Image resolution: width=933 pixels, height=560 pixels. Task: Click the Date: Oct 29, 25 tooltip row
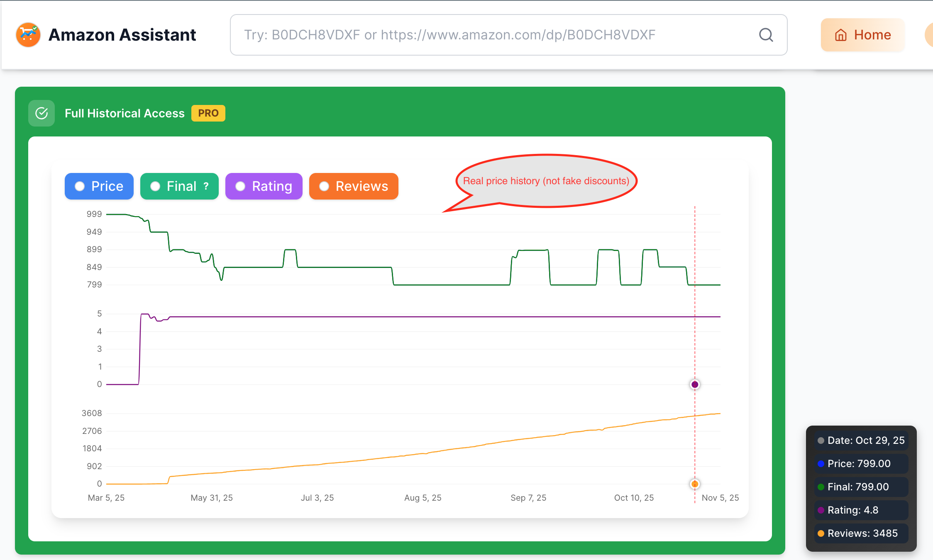coord(861,441)
